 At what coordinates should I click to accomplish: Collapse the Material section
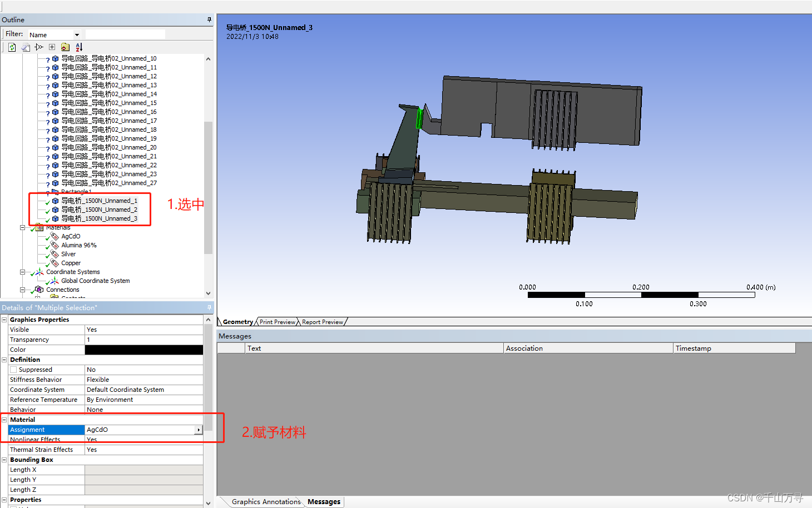(4, 420)
